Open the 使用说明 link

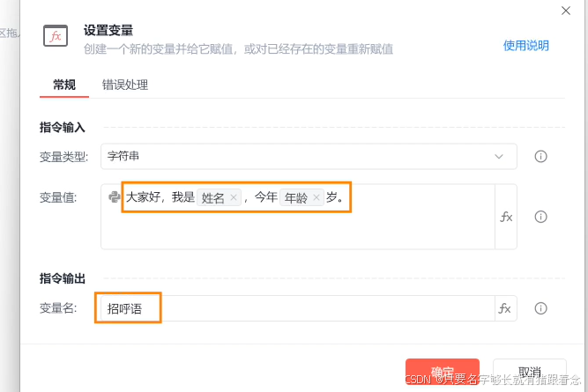click(525, 46)
